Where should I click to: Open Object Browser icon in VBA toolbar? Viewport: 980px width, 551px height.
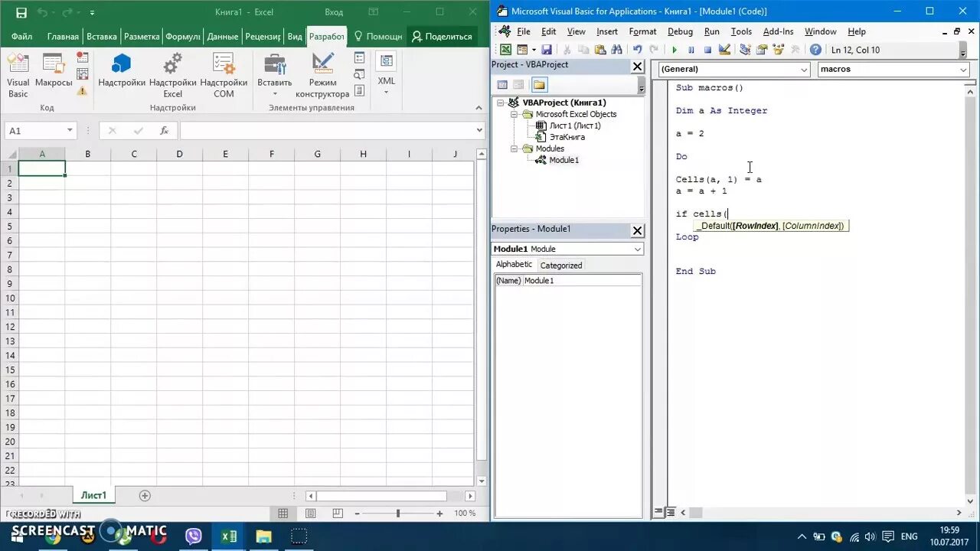pos(778,50)
